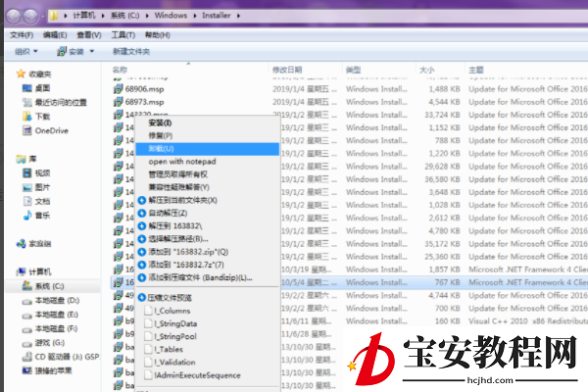Click New Folder (新建文件夹) button
588x392 pixels.
point(131,51)
